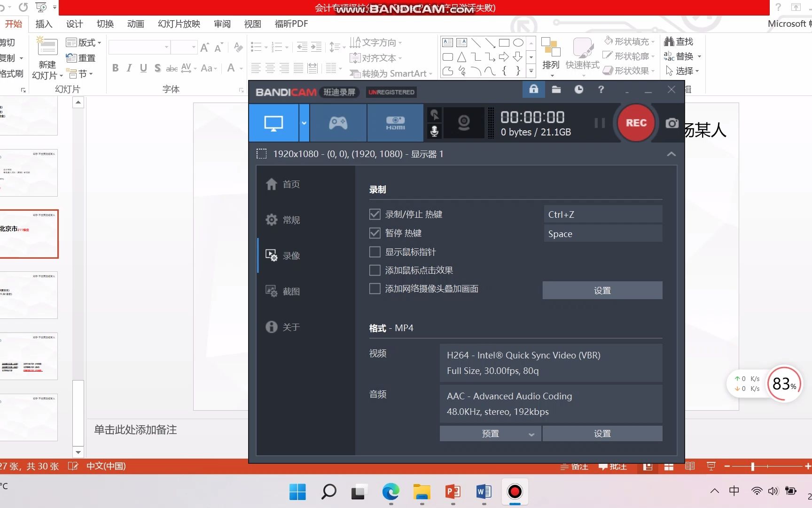Select Bandicam screen recording mode
This screenshot has width=812, height=508.
(273, 123)
